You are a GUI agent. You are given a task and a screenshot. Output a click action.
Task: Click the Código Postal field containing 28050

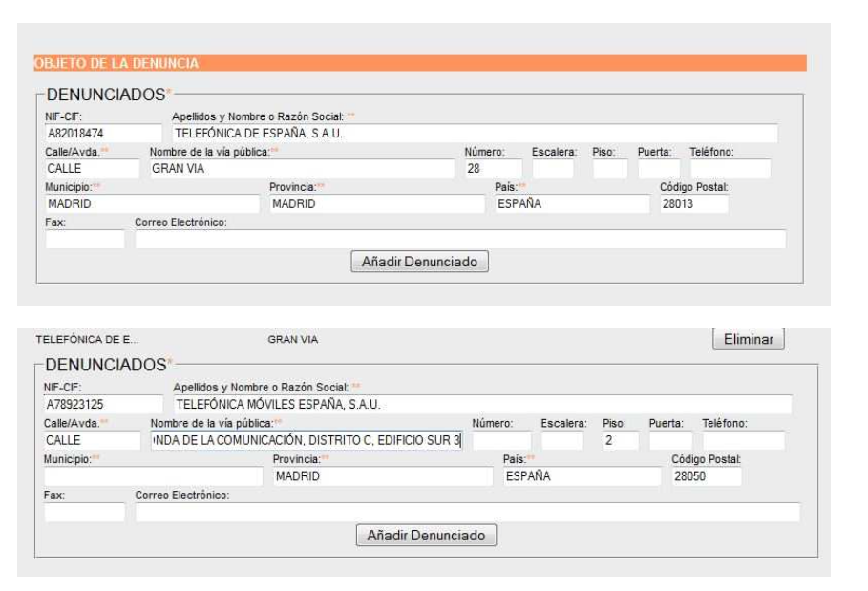coord(707,476)
